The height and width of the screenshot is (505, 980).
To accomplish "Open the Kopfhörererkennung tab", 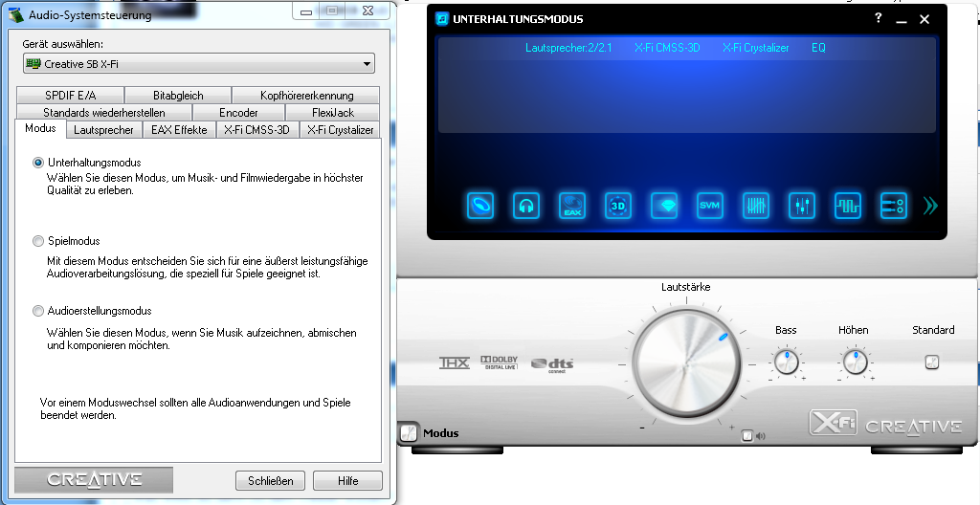I will coord(306,95).
